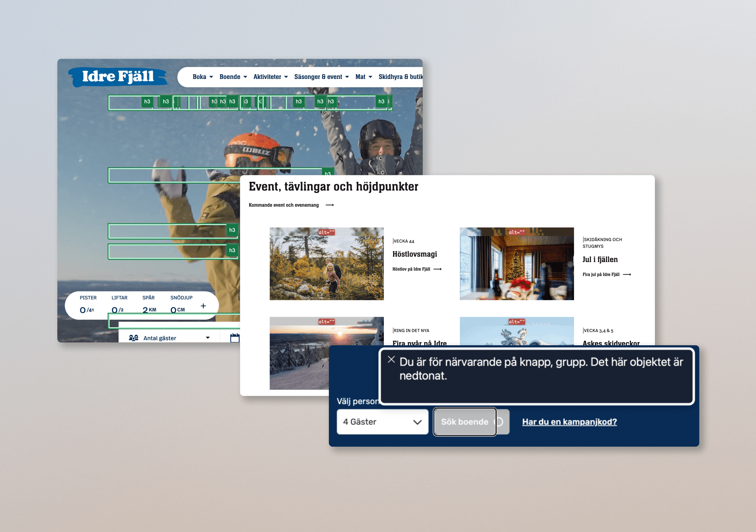The height and width of the screenshot is (532, 756).
Task: Click the VECKA 3,4 & 5 label
Action: [x=598, y=330]
